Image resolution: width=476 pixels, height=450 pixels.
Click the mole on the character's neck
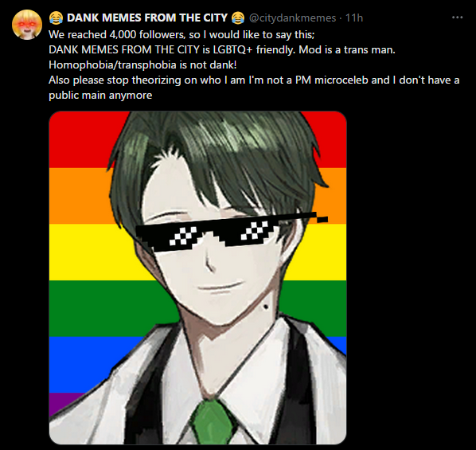266,307
